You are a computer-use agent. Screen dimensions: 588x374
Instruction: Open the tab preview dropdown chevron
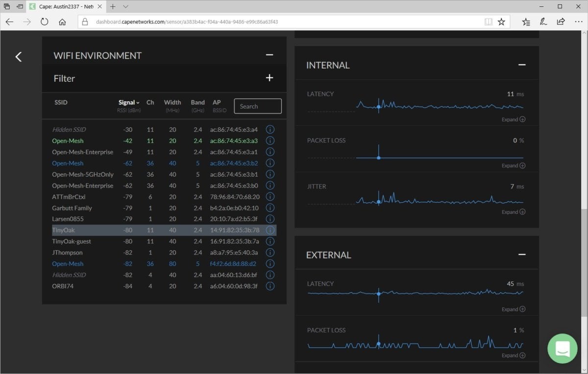[126, 7]
